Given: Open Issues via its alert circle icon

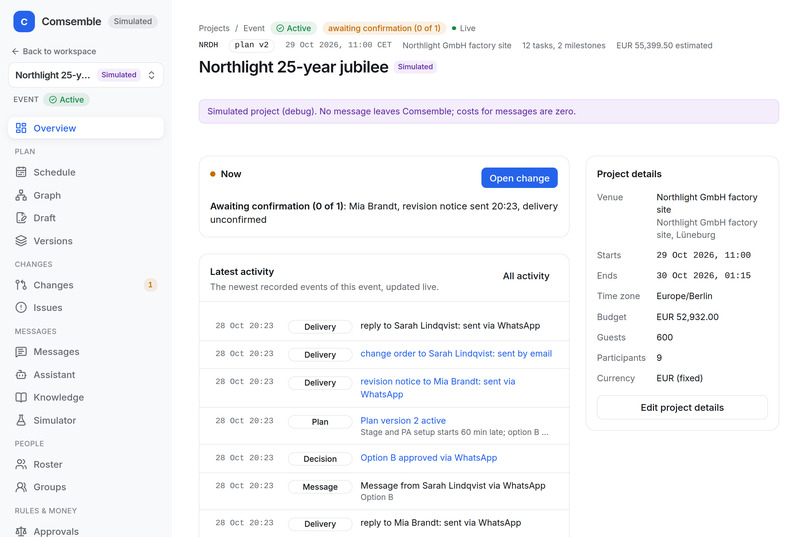Looking at the screenshot, I should pyautogui.click(x=21, y=307).
